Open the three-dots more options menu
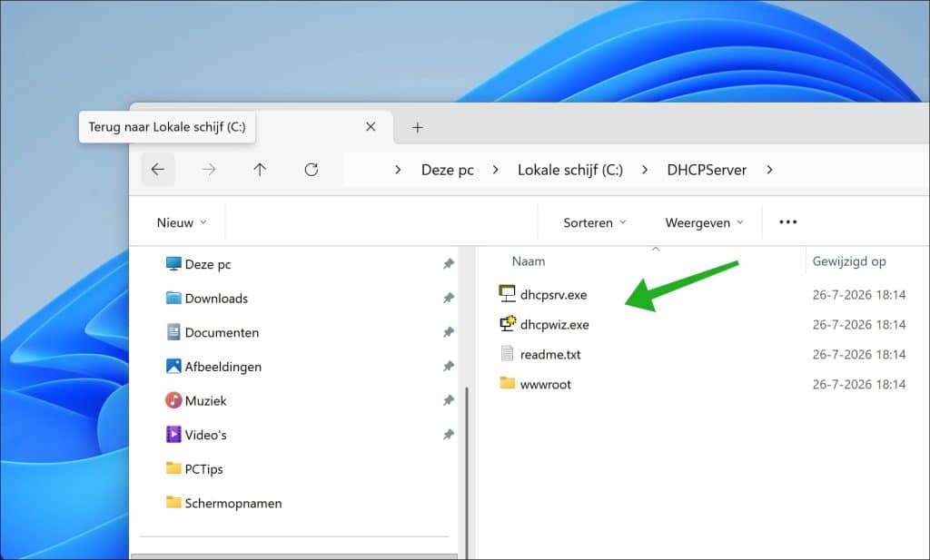 tap(787, 222)
